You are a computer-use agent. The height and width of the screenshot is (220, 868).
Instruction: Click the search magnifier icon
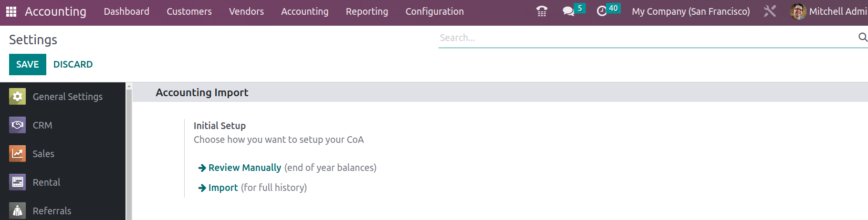pyautogui.click(x=863, y=37)
